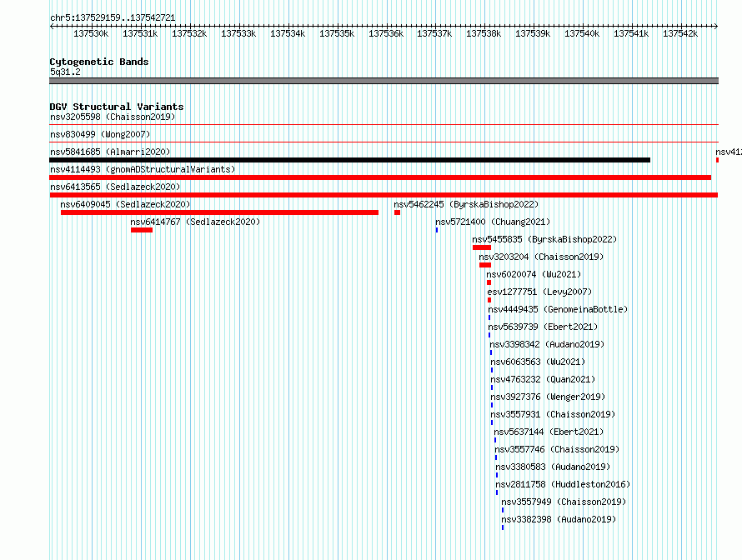
Task: Click the Cytogenetic Bands track title
Action: pyautogui.click(x=99, y=62)
